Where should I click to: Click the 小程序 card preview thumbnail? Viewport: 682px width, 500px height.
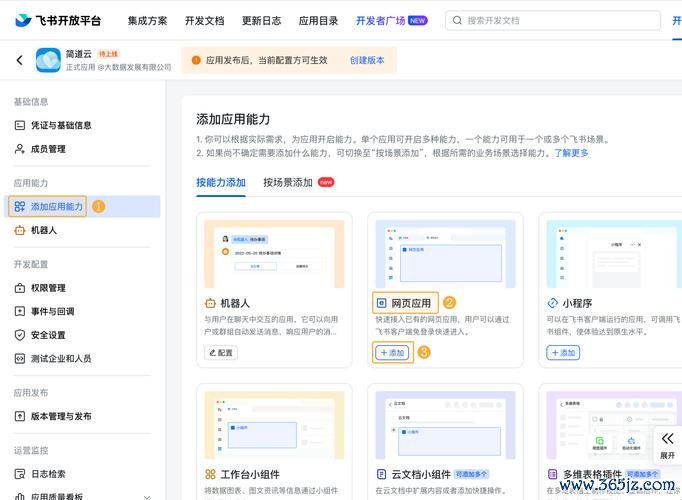[614, 254]
